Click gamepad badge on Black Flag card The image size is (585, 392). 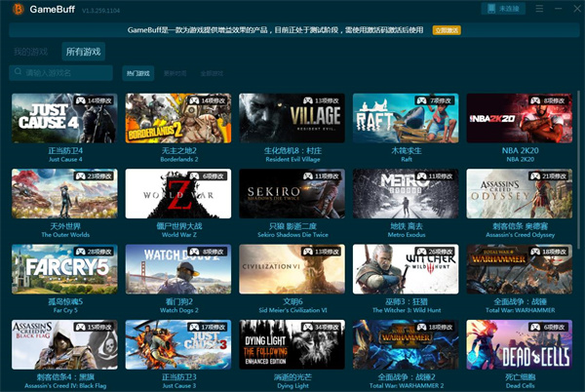94,327
